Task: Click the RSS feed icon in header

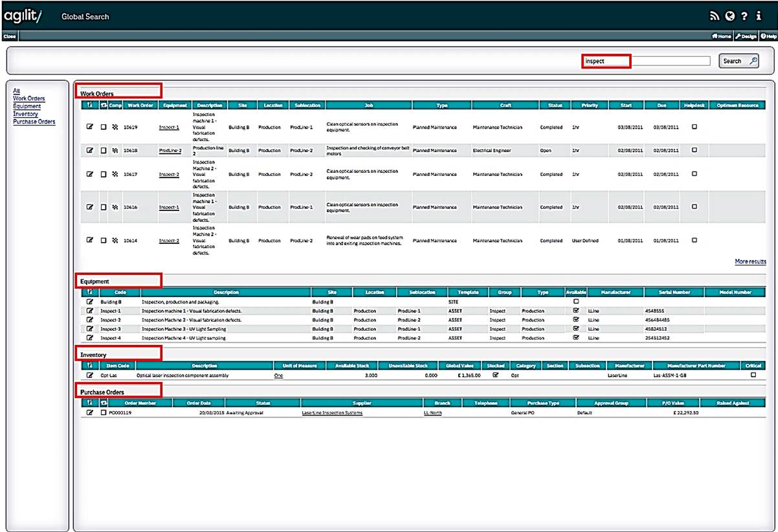Action: 715,16
